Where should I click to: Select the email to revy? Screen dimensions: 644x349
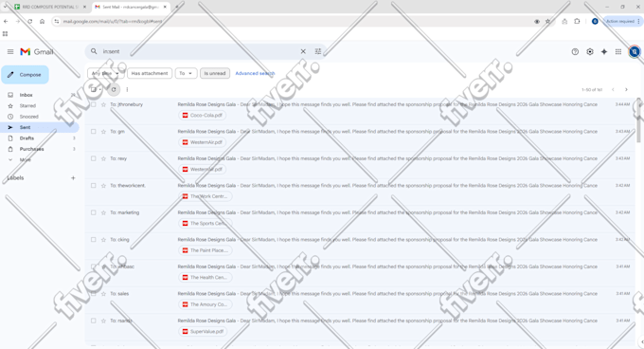94,158
